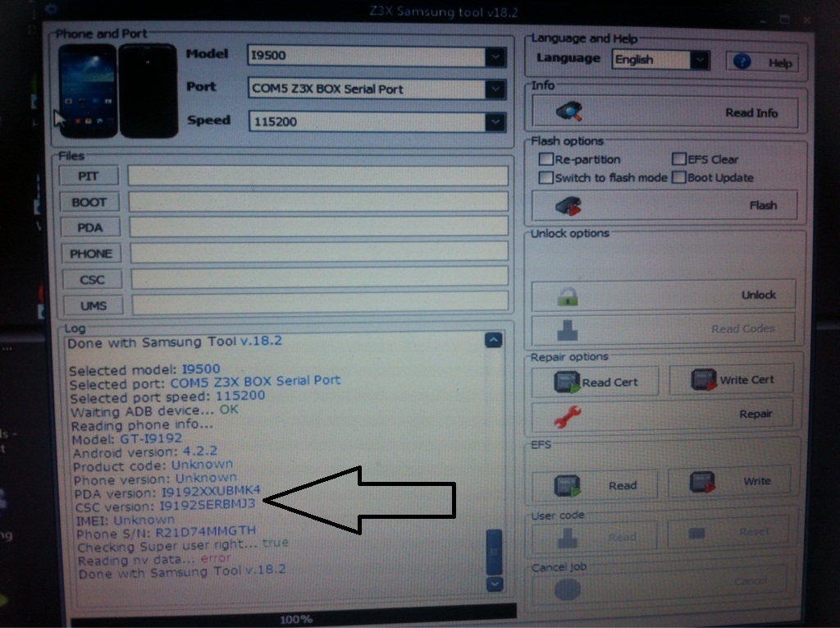
Task: Click the Help button text
Action: tap(780, 63)
